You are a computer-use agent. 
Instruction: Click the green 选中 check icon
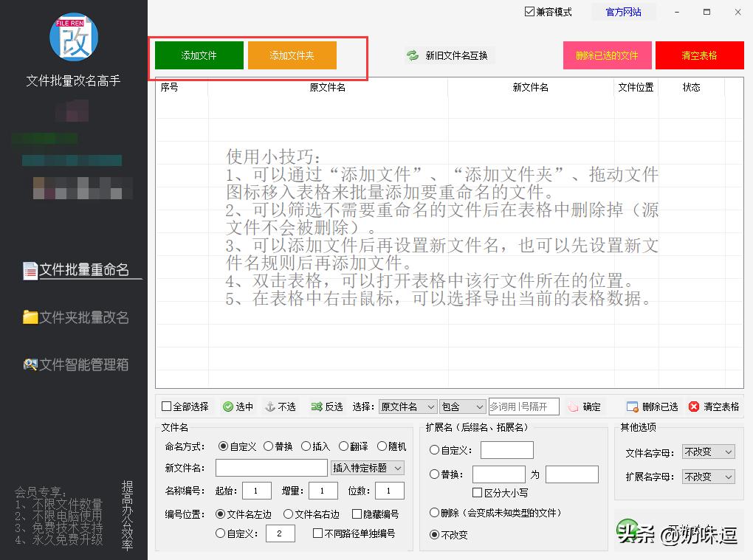click(228, 406)
